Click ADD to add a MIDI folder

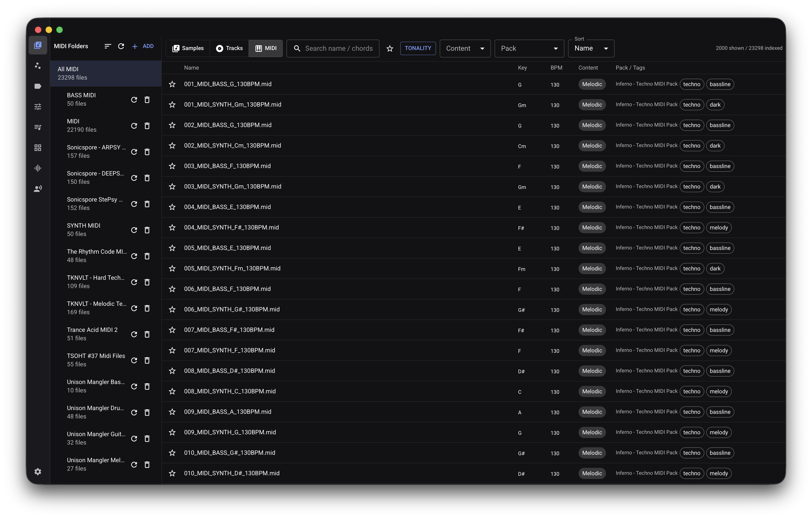click(x=143, y=46)
